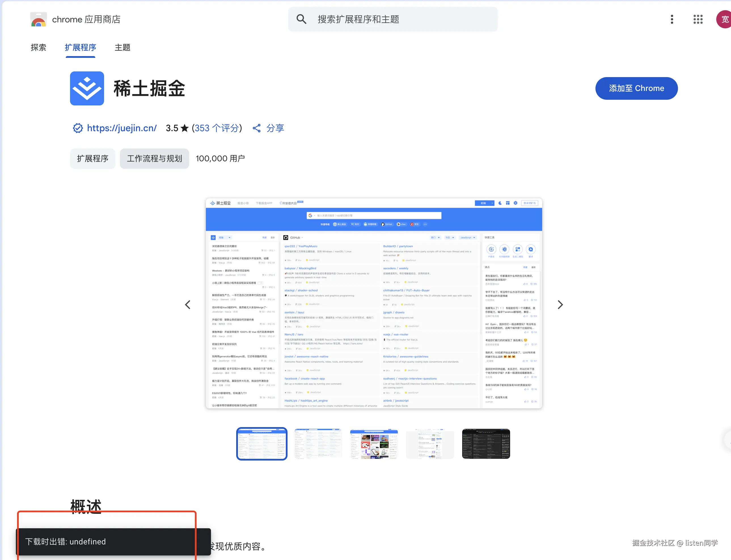Click the 添加至 Chrome button

click(x=636, y=88)
